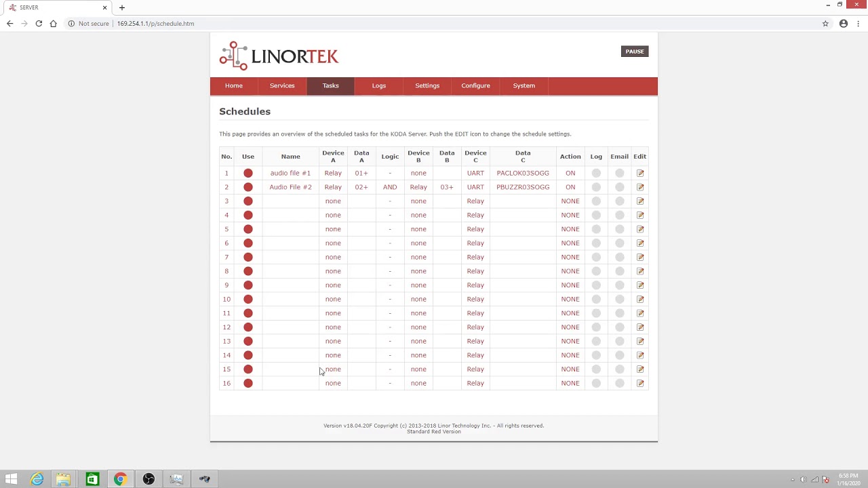This screenshot has height=488, width=868.
Task: Click the edit icon in row 9
Action: click(x=640, y=285)
